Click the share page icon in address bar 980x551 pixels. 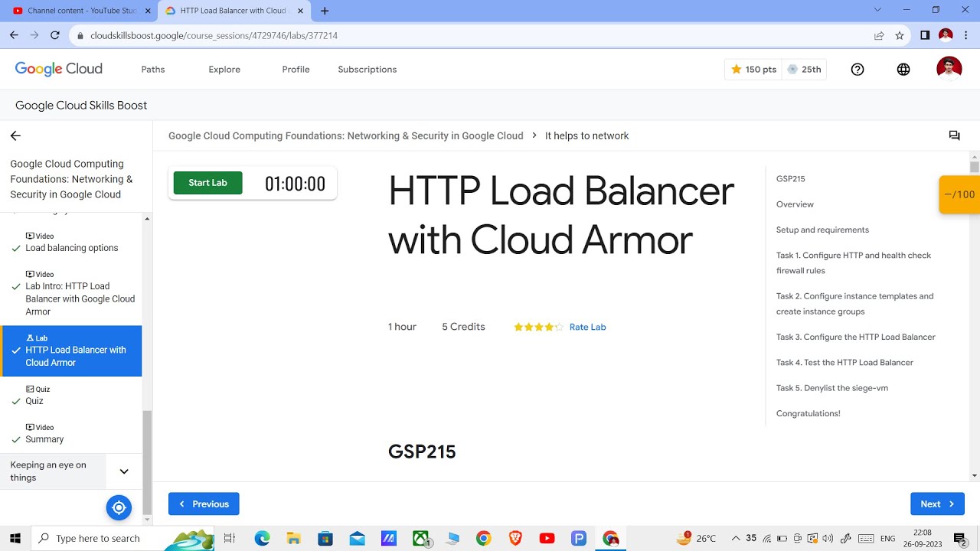879,35
